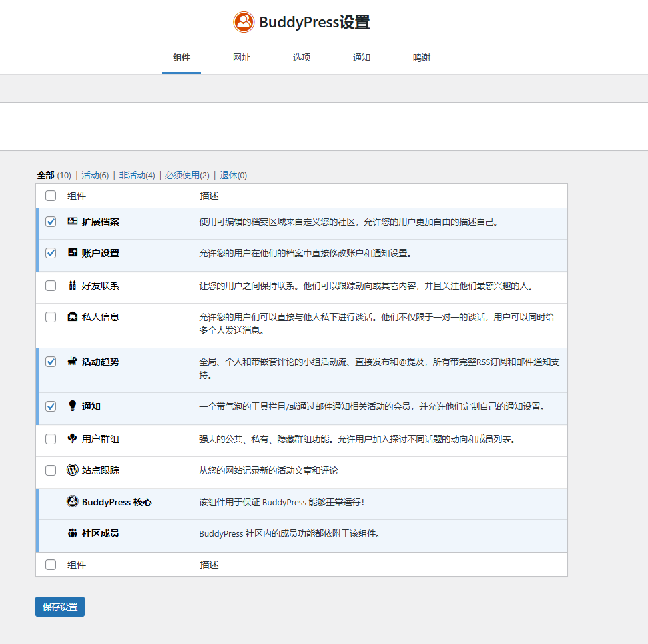
Task: Switch to the 组件 tab
Action: (x=182, y=57)
